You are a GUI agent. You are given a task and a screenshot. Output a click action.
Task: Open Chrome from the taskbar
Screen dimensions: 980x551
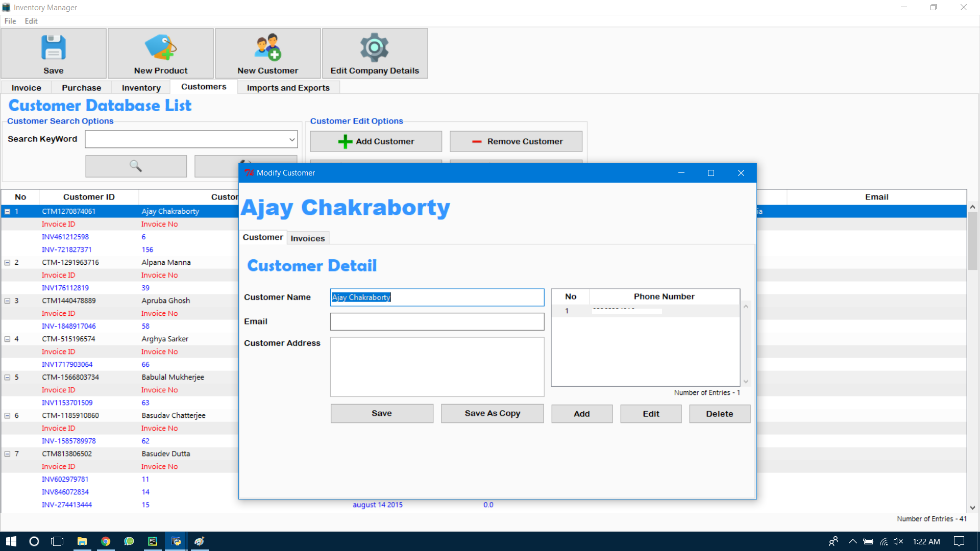(x=106, y=541)
